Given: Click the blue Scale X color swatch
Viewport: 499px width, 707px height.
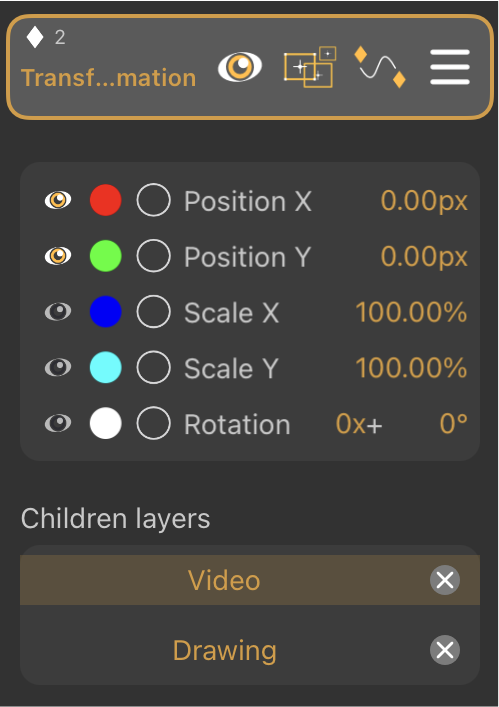Looking at the screenshot, I should [105, 312].
